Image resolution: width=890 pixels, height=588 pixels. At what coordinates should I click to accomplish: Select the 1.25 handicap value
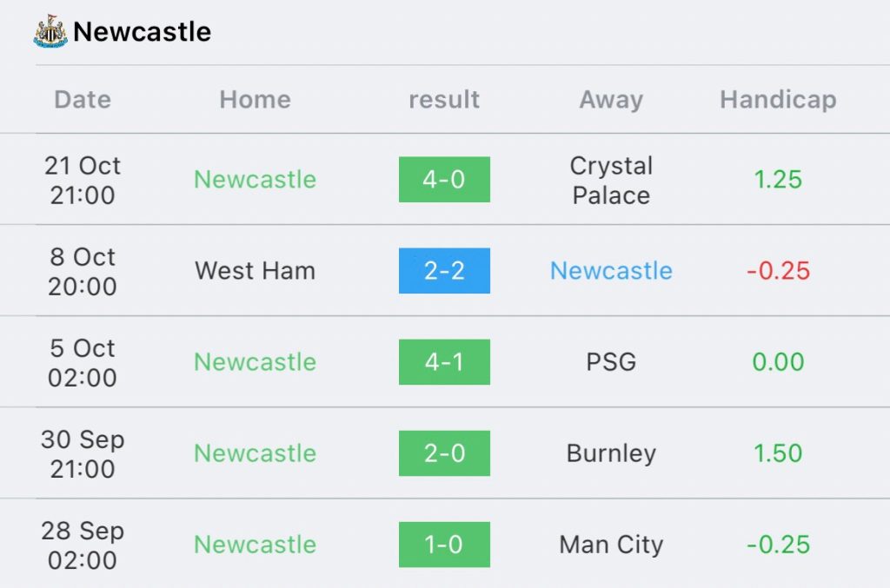pos(778,179)
